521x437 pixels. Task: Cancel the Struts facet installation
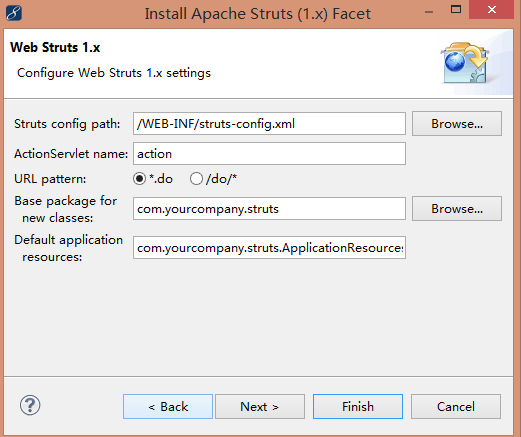click(x=456, y=407)
